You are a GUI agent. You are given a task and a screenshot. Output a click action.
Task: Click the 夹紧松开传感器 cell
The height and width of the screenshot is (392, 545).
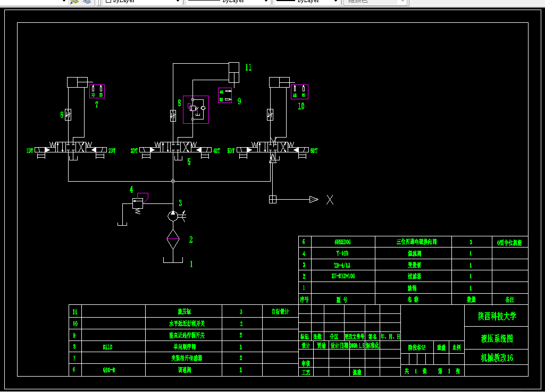tap(183, 358)
